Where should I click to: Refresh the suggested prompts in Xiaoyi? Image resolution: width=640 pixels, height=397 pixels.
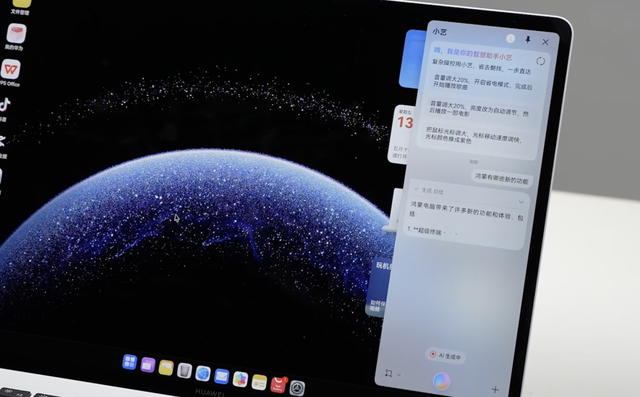(540, 61)
